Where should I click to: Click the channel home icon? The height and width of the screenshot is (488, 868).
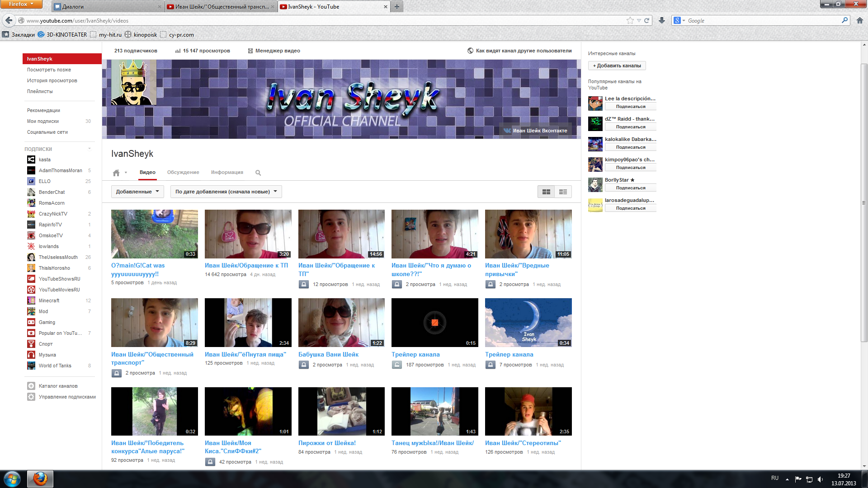coord(116,173)
